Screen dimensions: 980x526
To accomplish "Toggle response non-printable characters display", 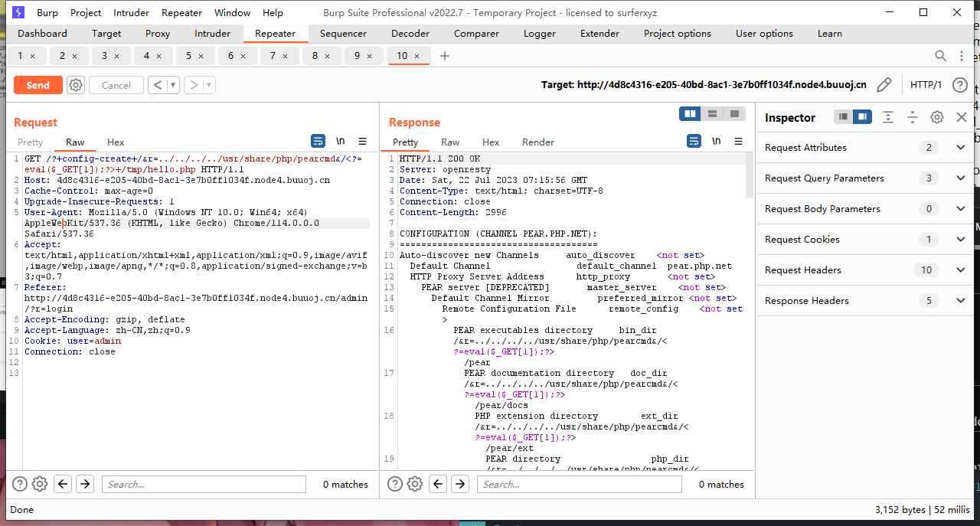I will (717, 141).
